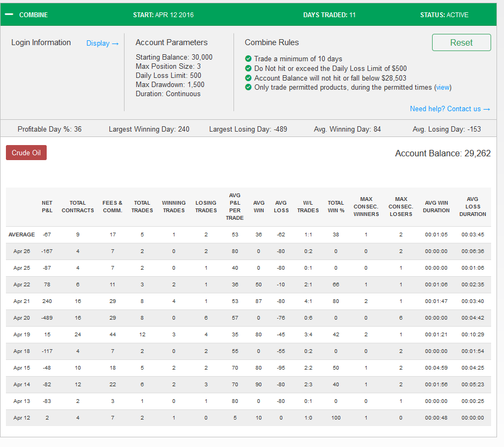
Task: Collapse the Combine panel with minus icon
Action: 9,15
